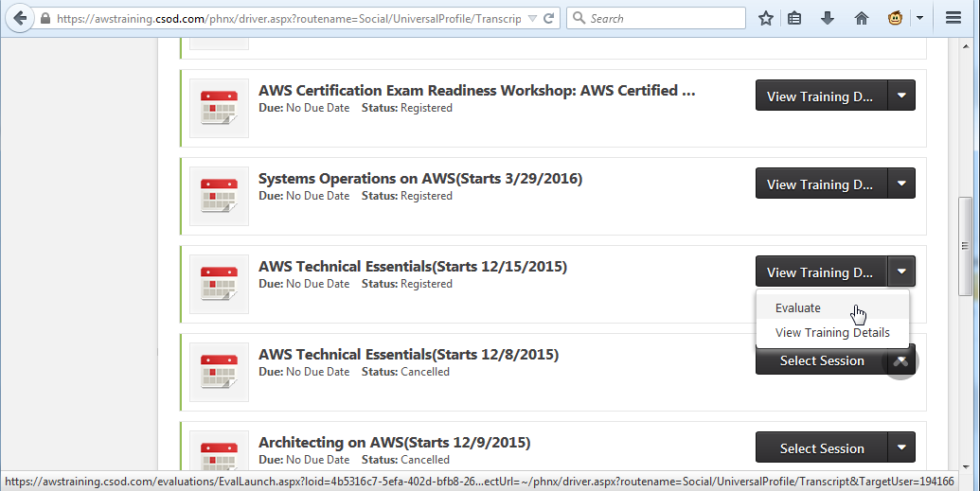
Task: Choose View Training Details menu entry
Action: (832, 332)
